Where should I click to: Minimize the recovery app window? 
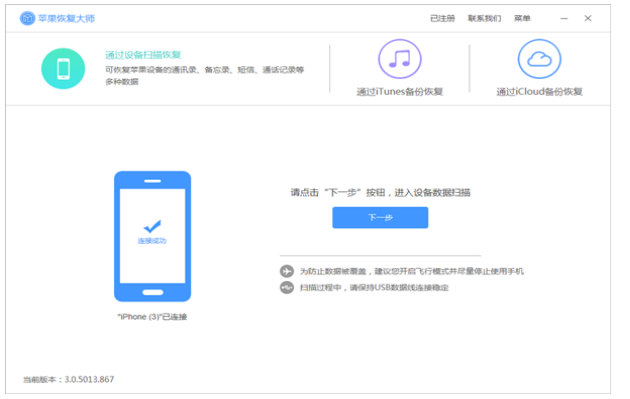tap(564, 18)
